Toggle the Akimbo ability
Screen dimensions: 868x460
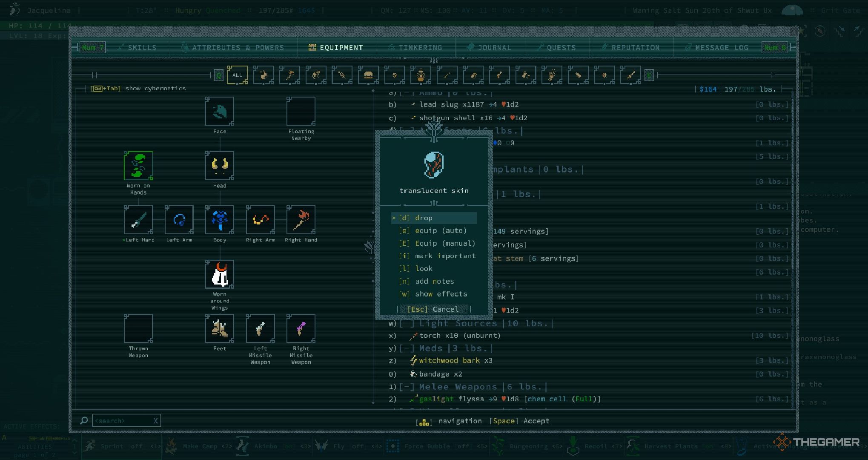(x=275, y=446)
